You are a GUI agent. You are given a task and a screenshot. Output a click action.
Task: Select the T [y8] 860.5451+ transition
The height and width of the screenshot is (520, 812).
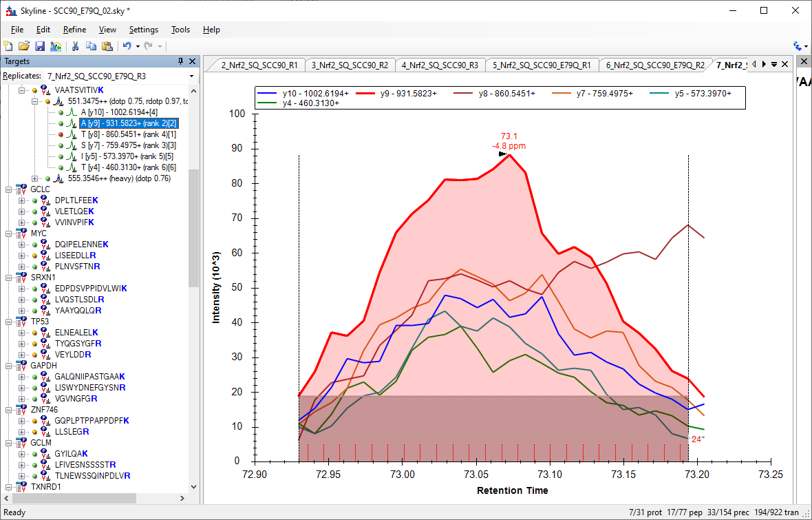point(128,134)
